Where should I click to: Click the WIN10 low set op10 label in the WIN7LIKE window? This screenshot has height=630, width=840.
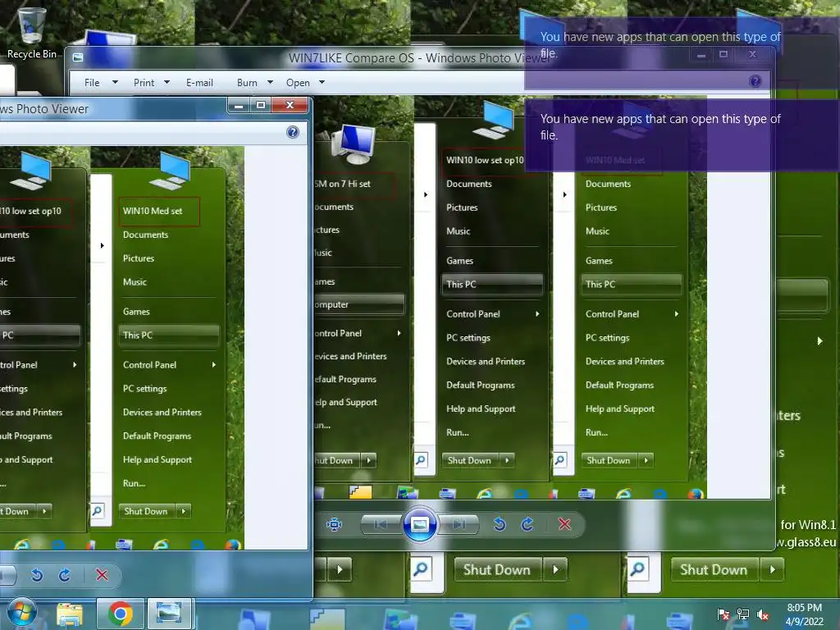pos(485,160)
